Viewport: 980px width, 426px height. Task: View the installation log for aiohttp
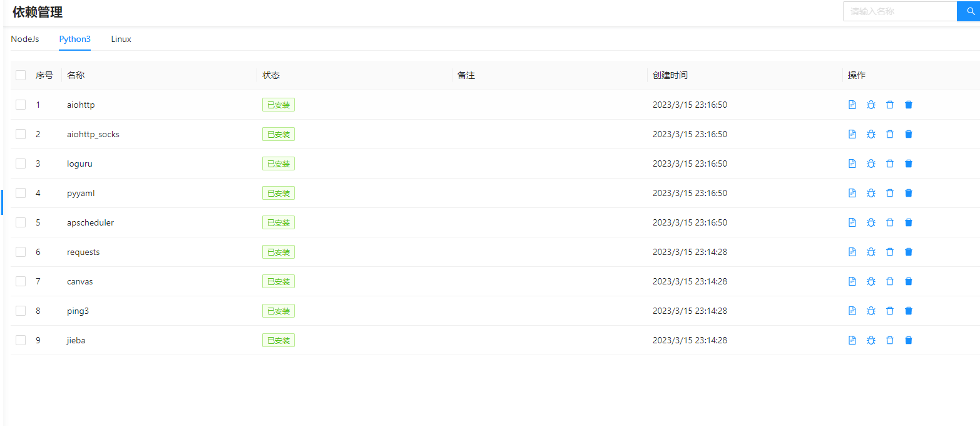click(852, 105)
